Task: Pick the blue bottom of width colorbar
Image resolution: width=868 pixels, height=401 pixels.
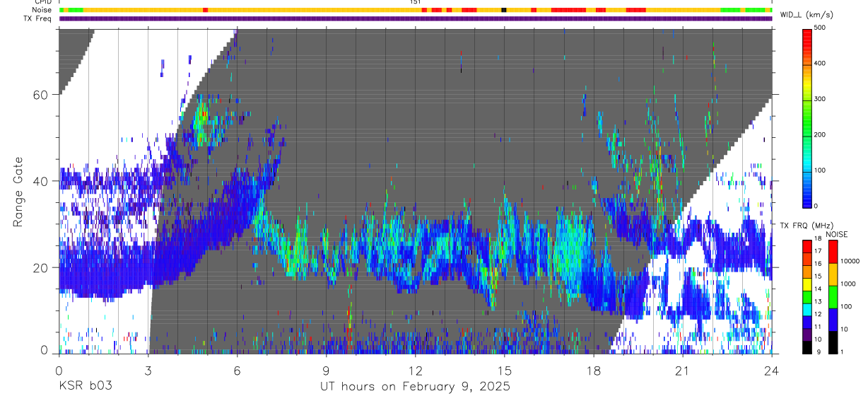Action: tap(807, 198)
